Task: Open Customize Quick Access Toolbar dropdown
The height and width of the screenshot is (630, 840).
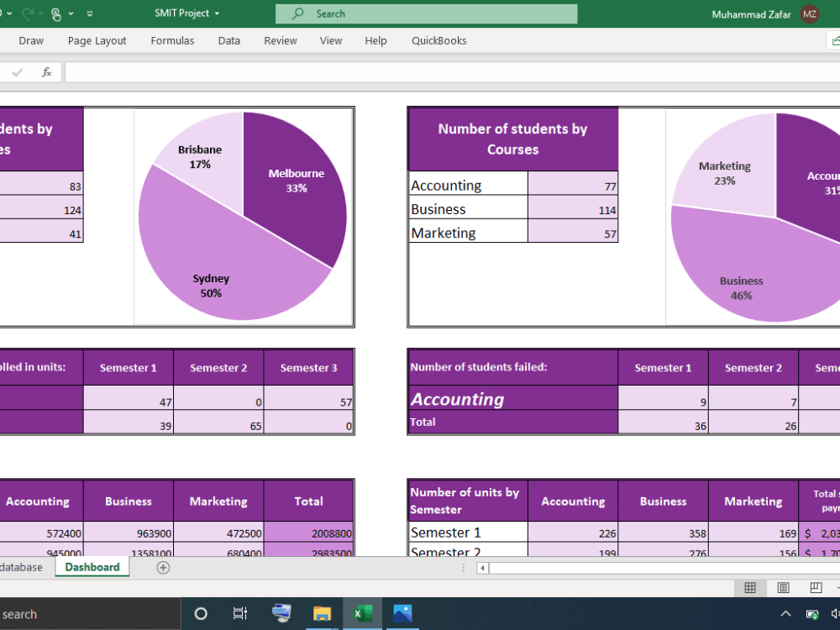Action: pyautogui.click(x=90, y=14)
